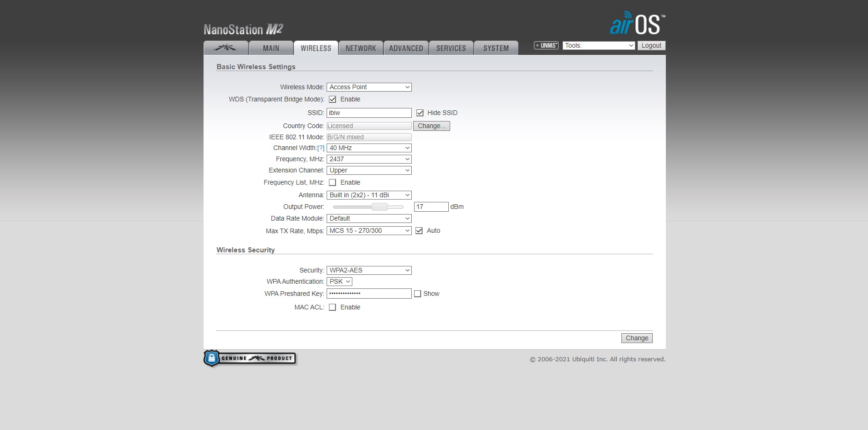Screen dimensions: 868x430
Task: Click the Wireless Security heading
Action: pyautogui.click(x=246, y=250)
